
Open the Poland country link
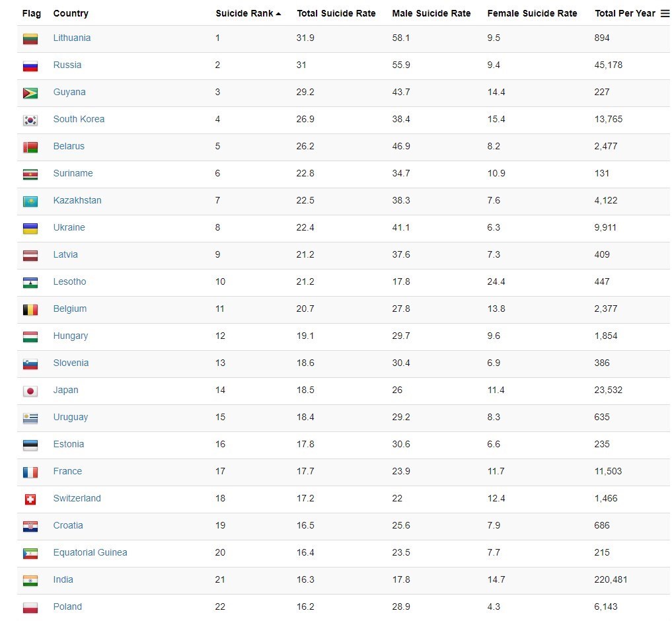pyautogui.click(x=67, y=606)
